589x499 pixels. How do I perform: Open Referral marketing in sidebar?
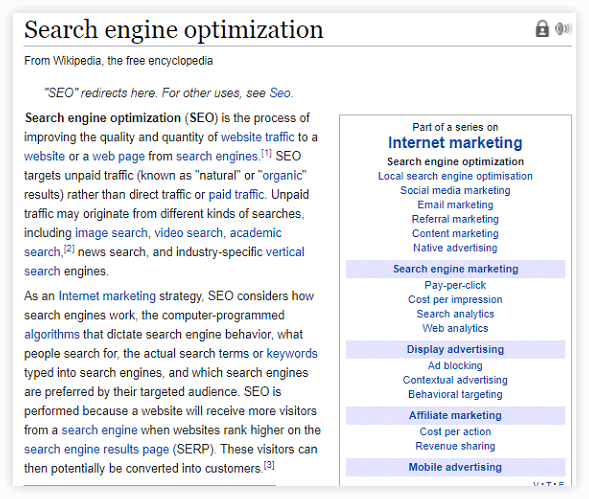[455, 219]
